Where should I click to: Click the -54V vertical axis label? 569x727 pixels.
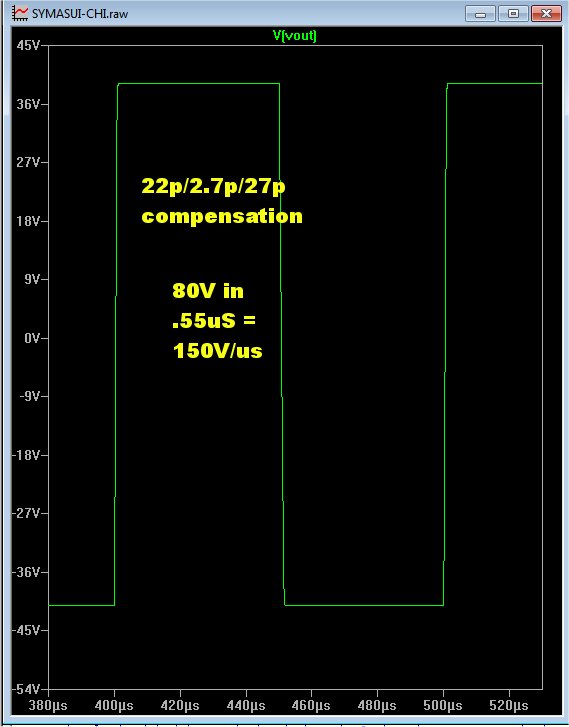point(27,689)
